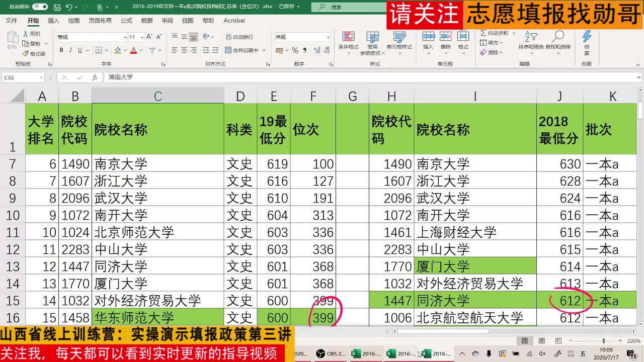The image size is (644, 362).
Task: Toggle Italic formatting
Action: click(70, 50)
